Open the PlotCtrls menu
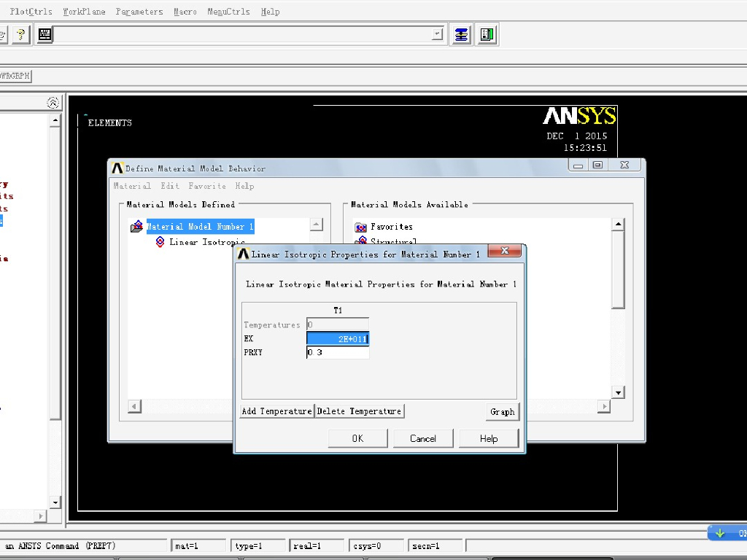This screenshot has width=747, height=560. (31, 12)
